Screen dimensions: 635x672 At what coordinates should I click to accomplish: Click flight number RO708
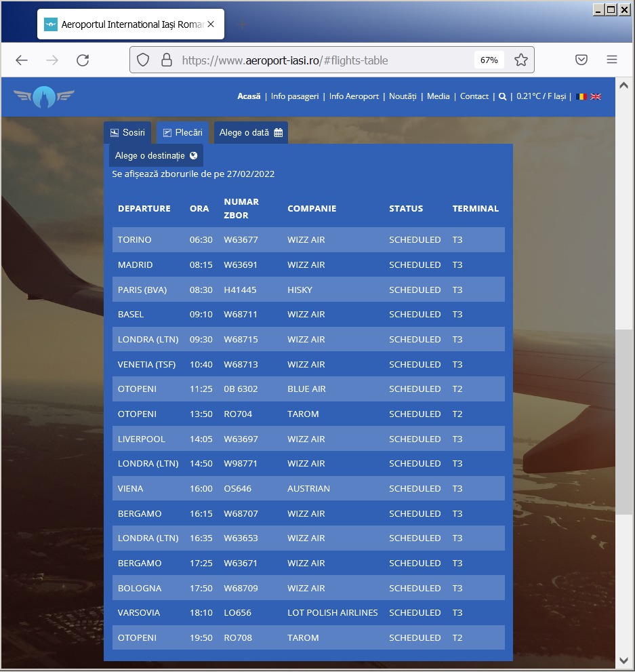click(x=238, y=637)
